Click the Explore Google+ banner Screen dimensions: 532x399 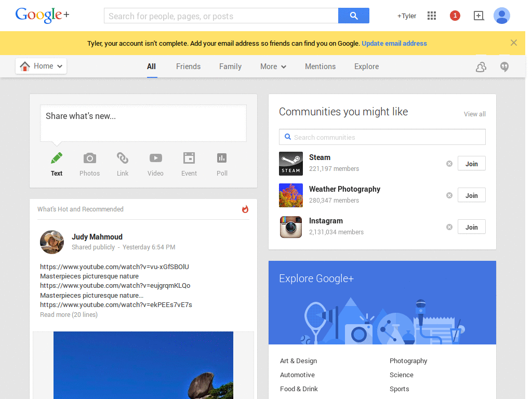coord(382,303)
